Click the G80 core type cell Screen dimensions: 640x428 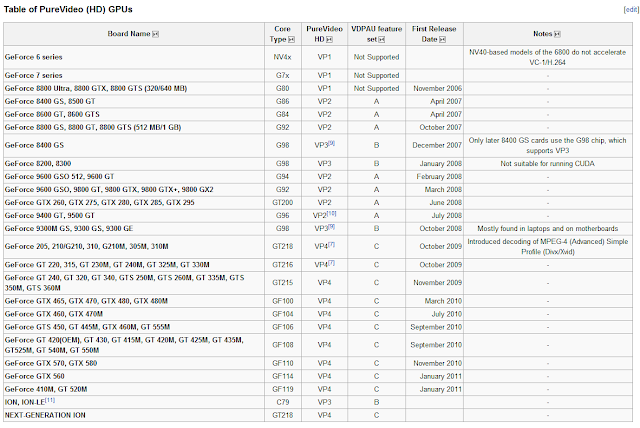tap(282, 89)
